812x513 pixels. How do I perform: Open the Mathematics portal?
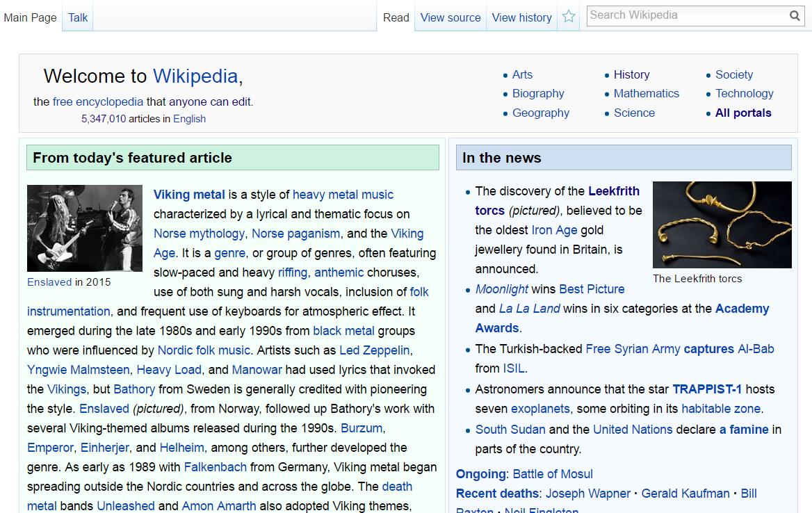click(x=646, y=93)
